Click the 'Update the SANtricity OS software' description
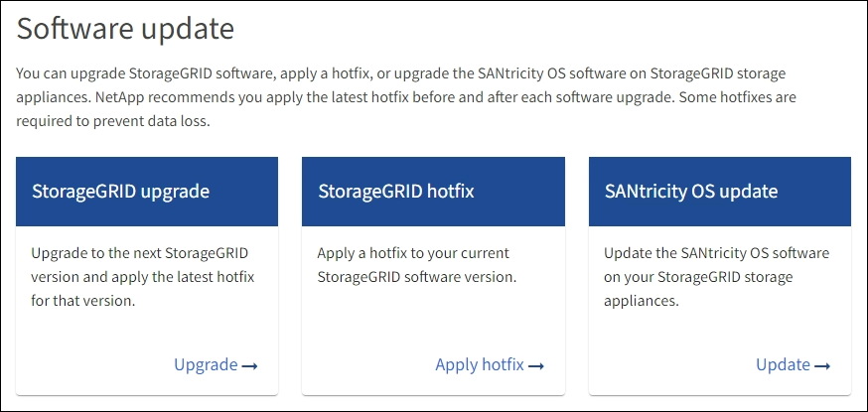The height and width of the screenshot is (412, 868). [x=715, y=253]
